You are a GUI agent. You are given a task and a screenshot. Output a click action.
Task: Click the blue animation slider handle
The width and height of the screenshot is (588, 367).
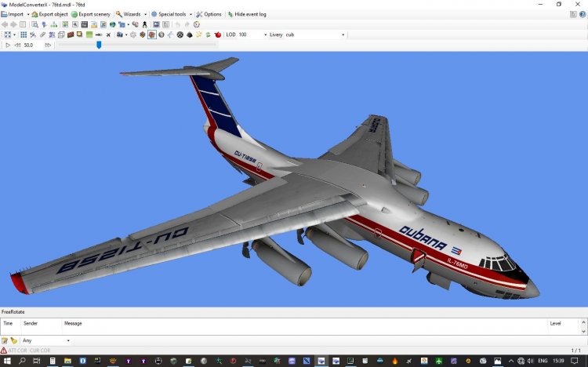[99, 45]
